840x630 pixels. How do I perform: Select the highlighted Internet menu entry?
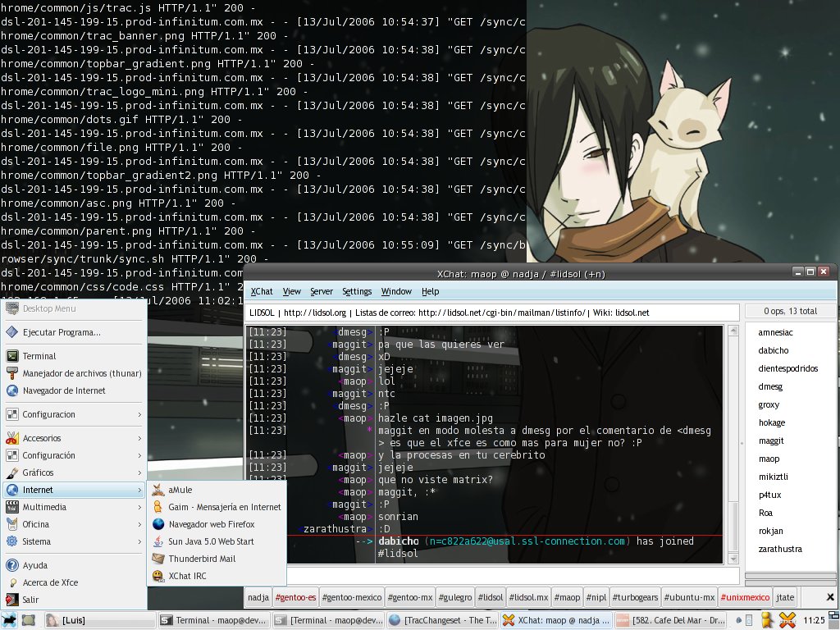(x=75, y=490)
